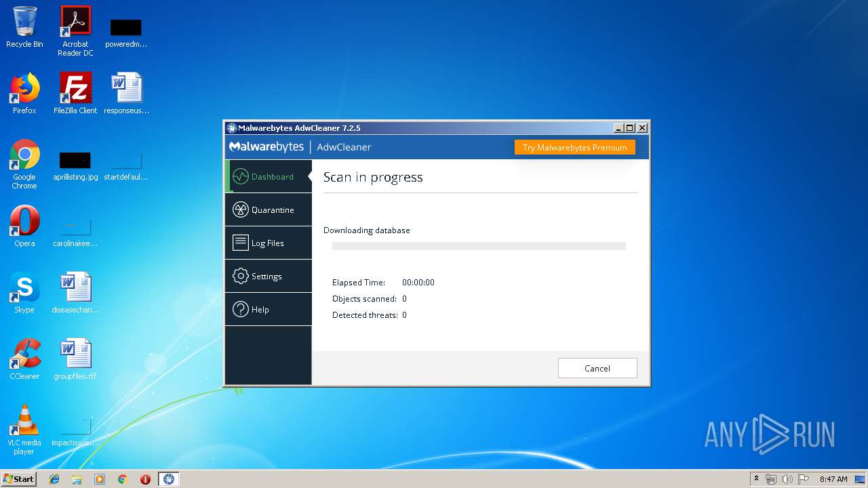Select the startdefaul desktop file
This screenshot has height=488, width=868.
[126, 165]
